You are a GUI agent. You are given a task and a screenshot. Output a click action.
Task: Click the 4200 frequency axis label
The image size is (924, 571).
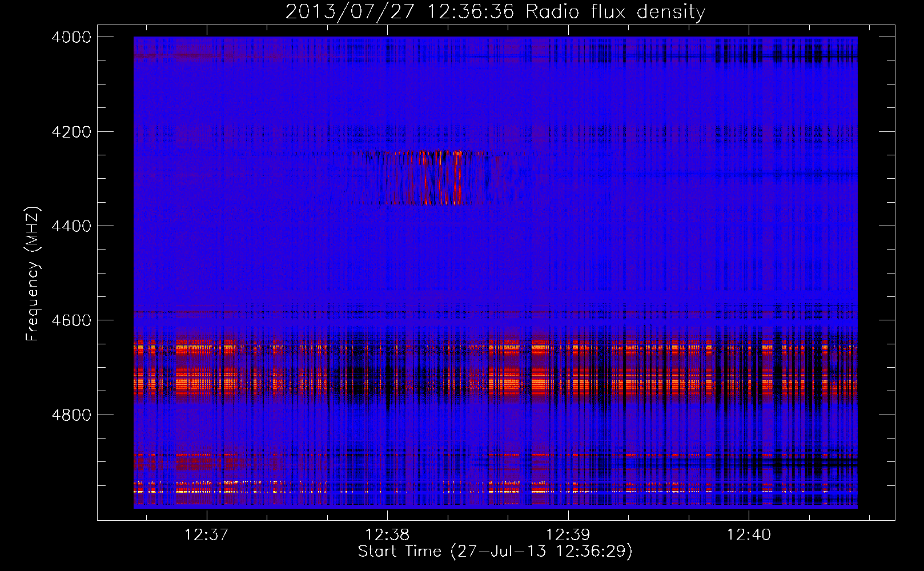pyautogui.click(x=71, y=132)
